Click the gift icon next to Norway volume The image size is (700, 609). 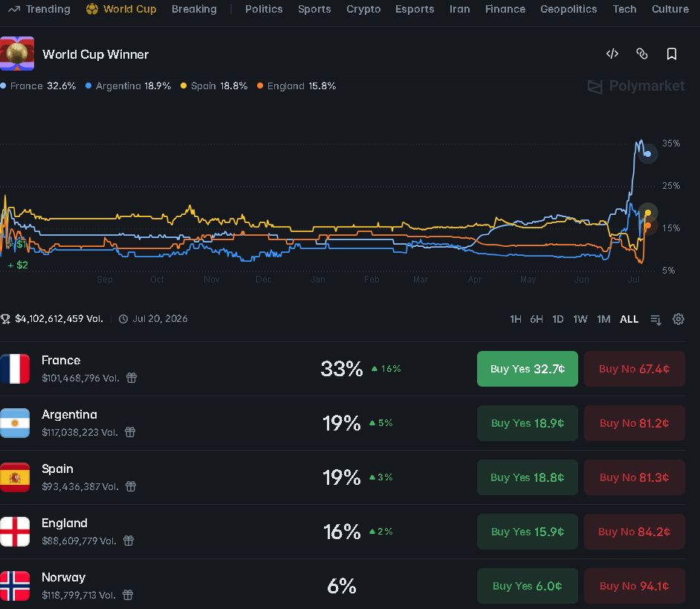pyautogui.click(x=128, y=595)
